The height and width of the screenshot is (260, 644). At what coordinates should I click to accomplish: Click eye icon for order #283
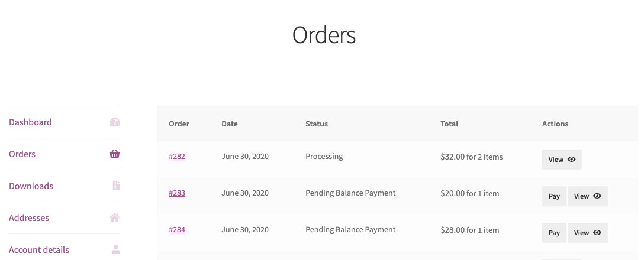pos(597,196)
